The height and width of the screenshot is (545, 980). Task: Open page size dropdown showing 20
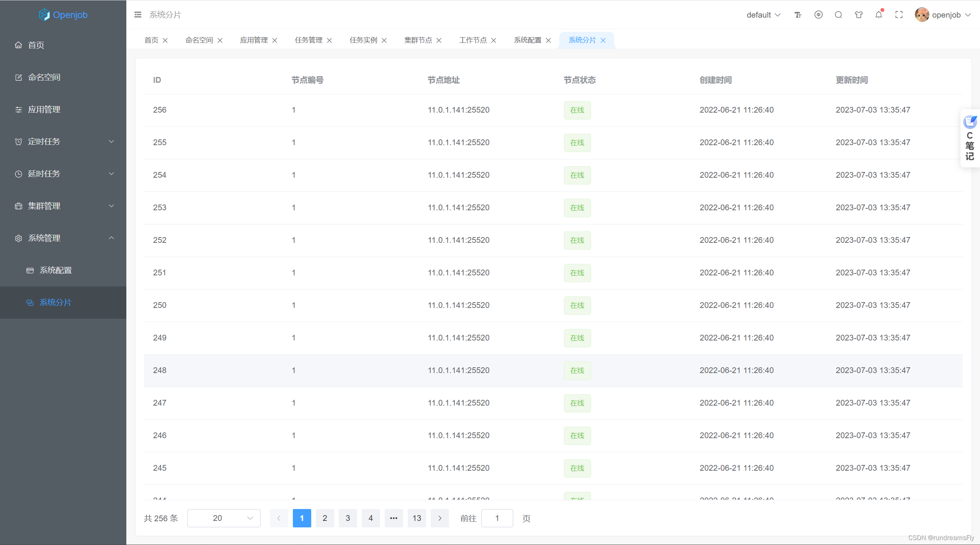click(x=224, y=518)
